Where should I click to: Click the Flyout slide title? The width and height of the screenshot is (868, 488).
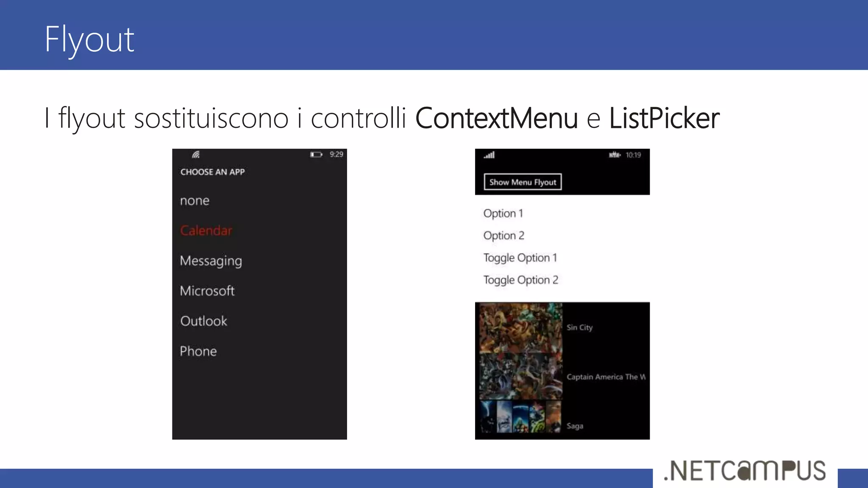tap(89, 40)
